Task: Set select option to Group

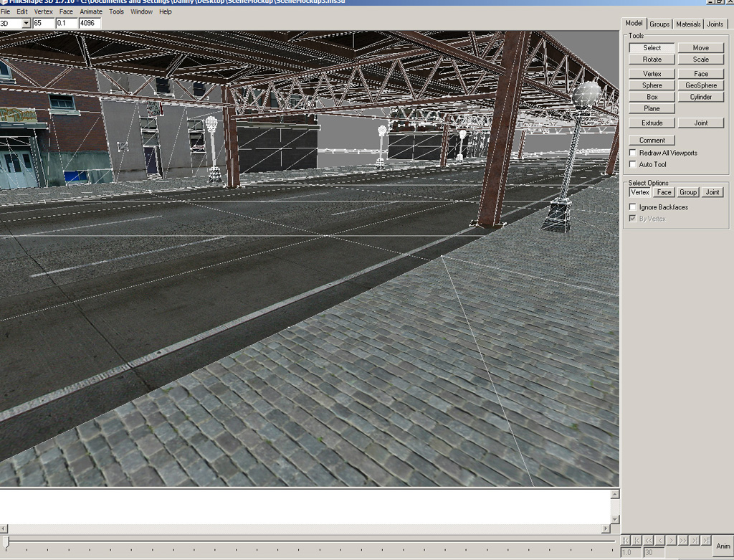Action: point(688,192)
